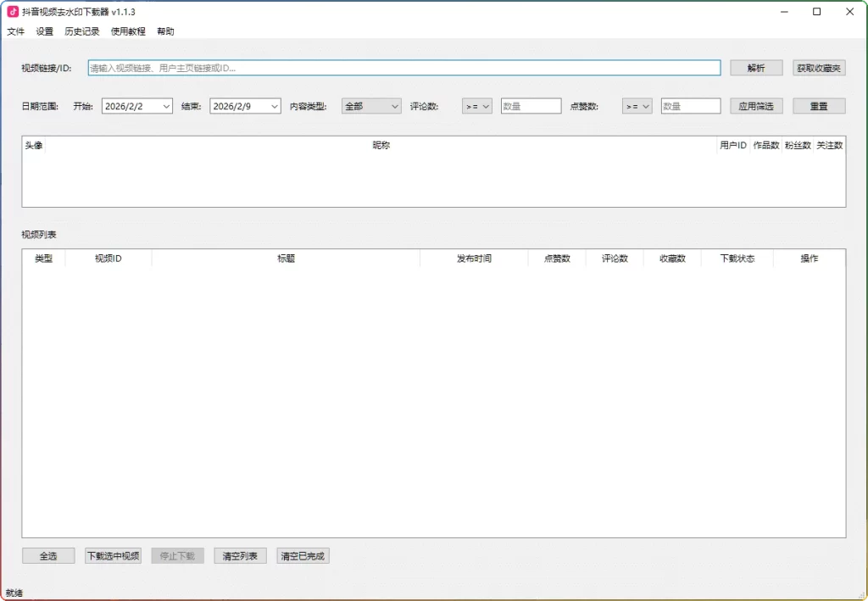Click the 解析 button to parse link
The width and height of the screenshot is (868, 601).
(x=755, y=68)
